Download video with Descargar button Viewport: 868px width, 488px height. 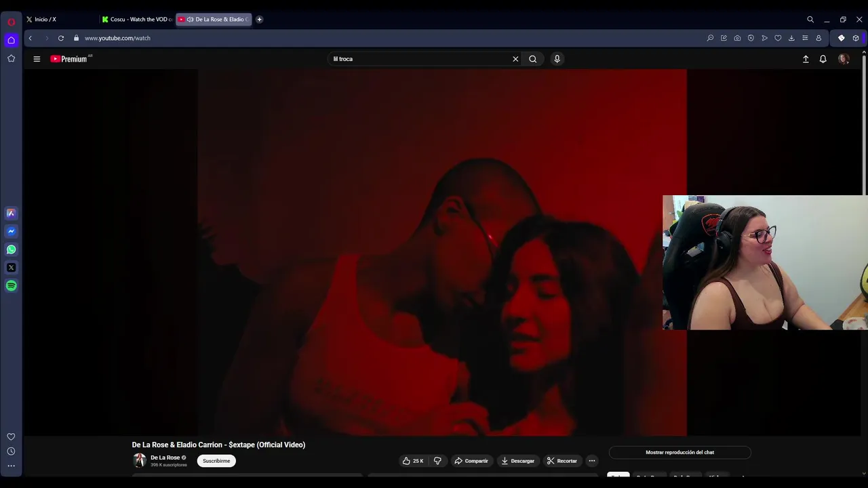tap(518, 461)
